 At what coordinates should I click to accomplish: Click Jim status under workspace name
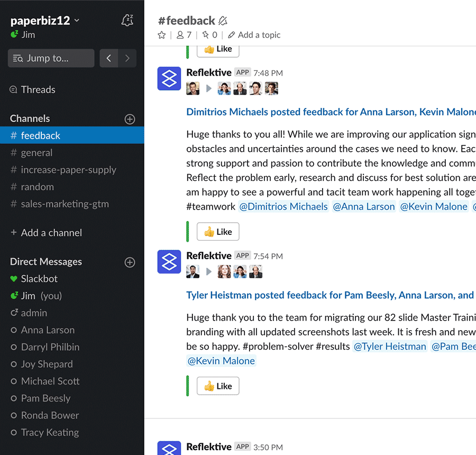point(23,34)
